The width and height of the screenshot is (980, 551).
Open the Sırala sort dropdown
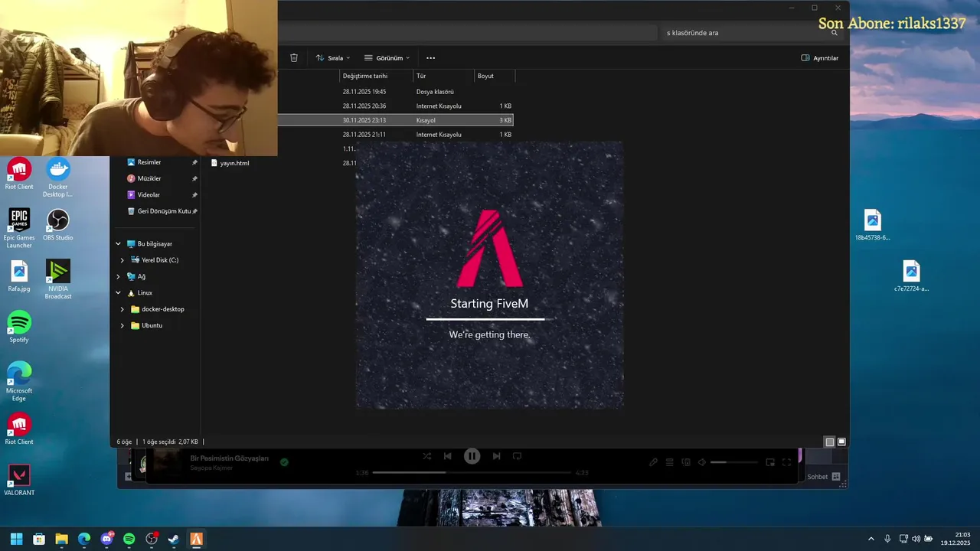click(x=333, y=57)
